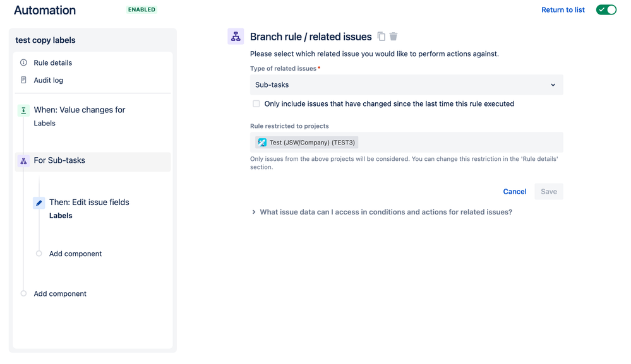Click the inner Add component circle
The width and height of the screenshot is (631, 364).
39,254
